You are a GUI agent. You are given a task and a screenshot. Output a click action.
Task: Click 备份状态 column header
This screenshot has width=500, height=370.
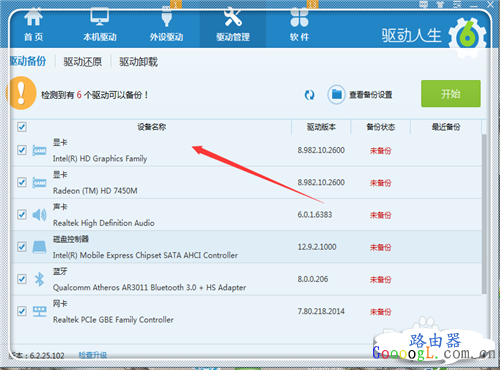pos(381,127)
